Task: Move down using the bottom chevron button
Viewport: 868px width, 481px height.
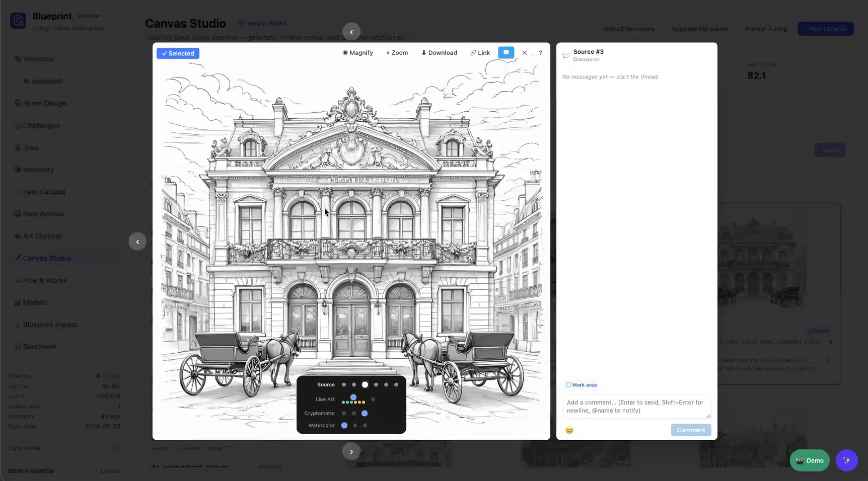Action: click(x=351, y=451)
